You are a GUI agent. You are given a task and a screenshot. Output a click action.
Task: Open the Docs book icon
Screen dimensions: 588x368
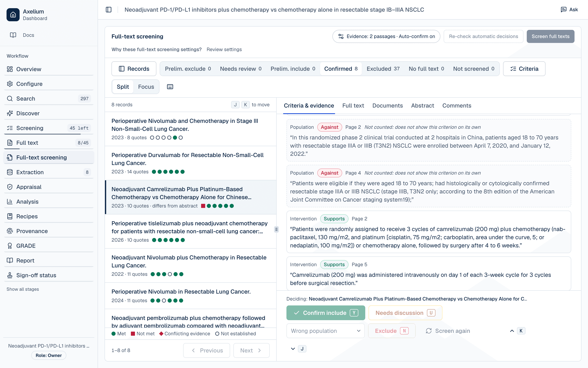point(13,35)
